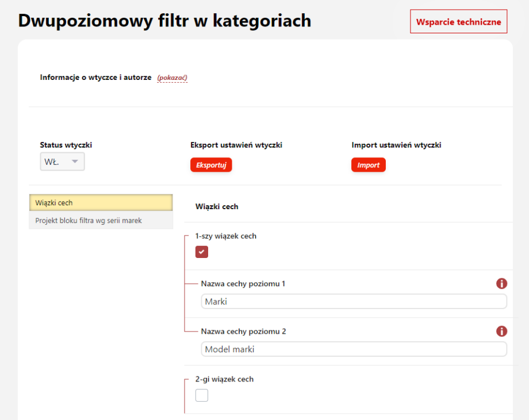The height and width of the screenshot is (420, 529).
Task: Focus the input field containing Model marki
Action: click(x=354, y=349)
